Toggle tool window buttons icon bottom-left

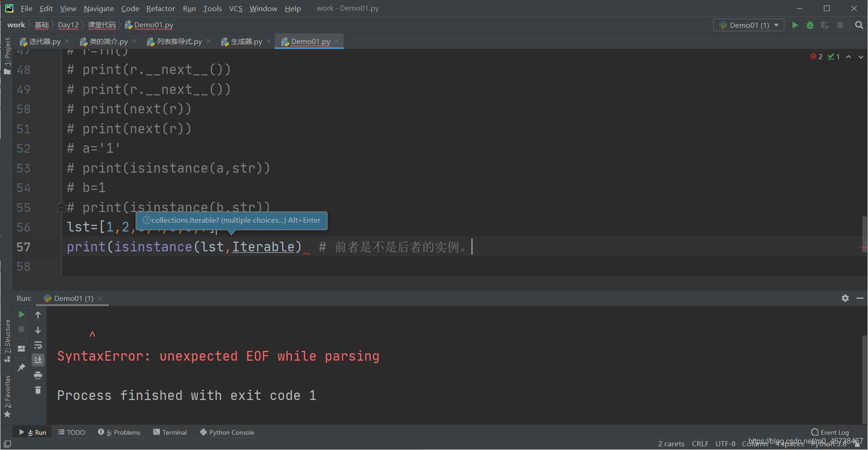(x=7, y=444)
